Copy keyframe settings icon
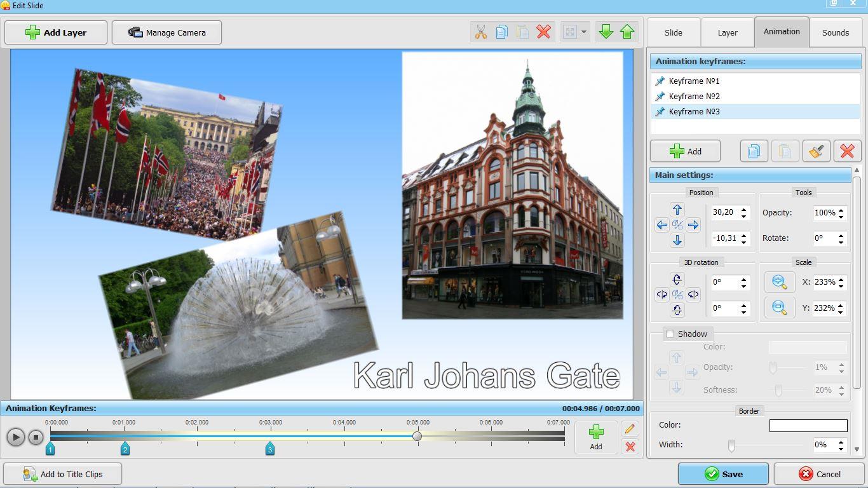 pos(754,151)
